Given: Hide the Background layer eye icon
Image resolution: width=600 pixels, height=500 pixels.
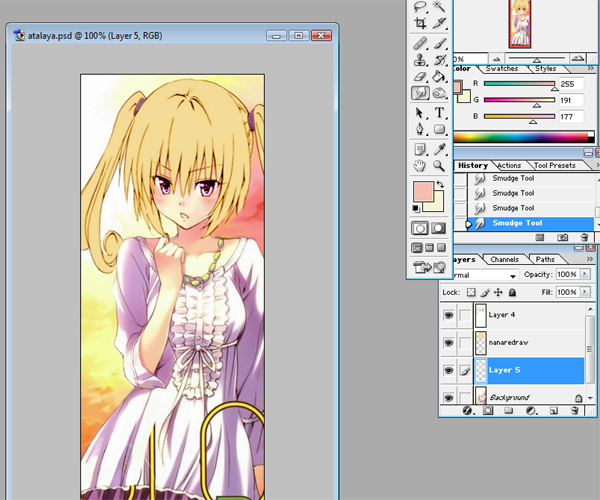Looking at the screenshot, I should tap(448, 397).
